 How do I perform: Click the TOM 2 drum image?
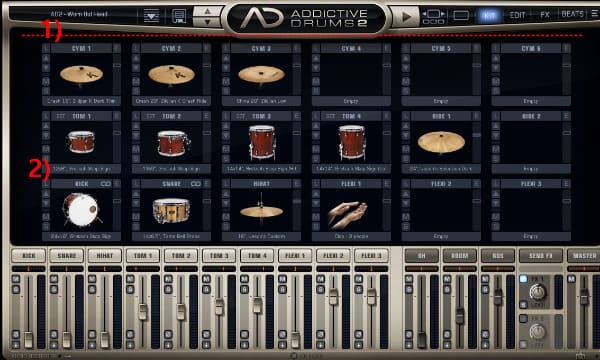coord(173,143)
